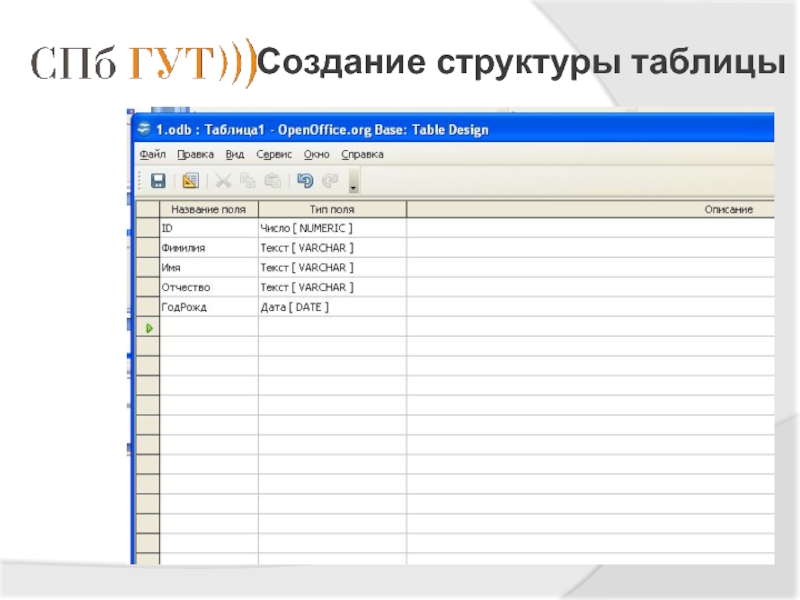
Task: Click the Число [ NUMERIC ] type cell
Action: (332, 228)
